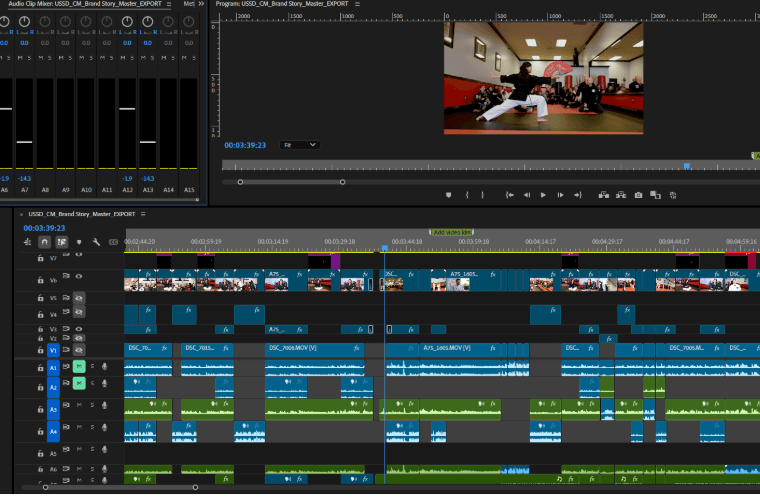This screenshot has height=500, width=760.
Task: Toggle sync lock on track V4
Action: [x=66, y=312]
